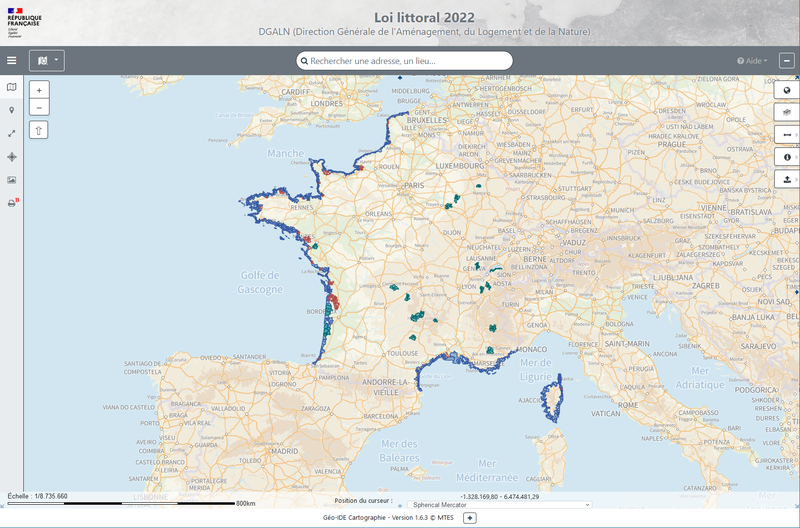This screenshot has height=528, width=800.
Task: Click the address search field
Action: point(405,61)
